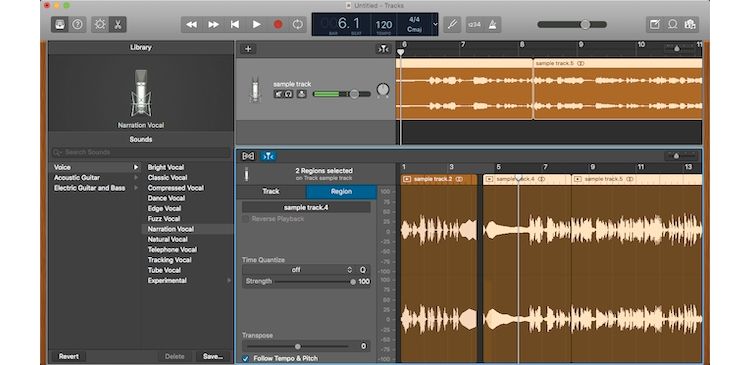Open the tuner fork icon
750x365 pixels.
pyautogui.click(x=452, y=24)
